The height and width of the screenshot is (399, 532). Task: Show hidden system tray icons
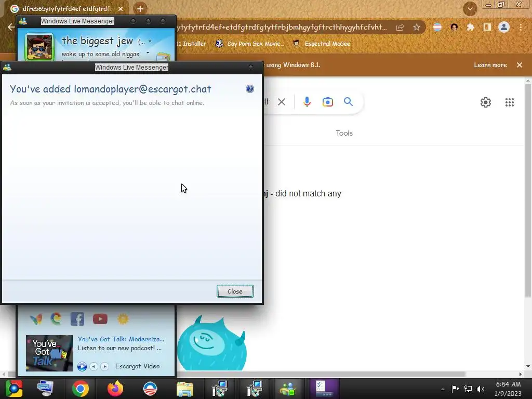coord(443,389)
